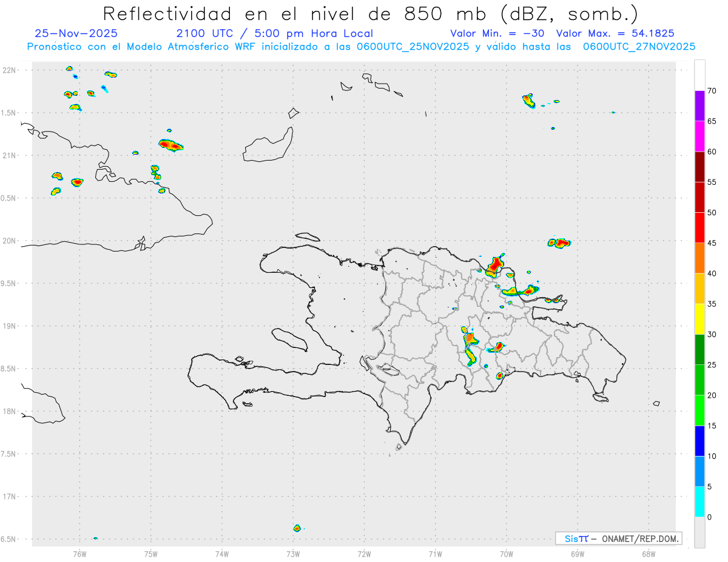Click the colorbar value '55'
The image size is (728, 562).
click(712, 182)
